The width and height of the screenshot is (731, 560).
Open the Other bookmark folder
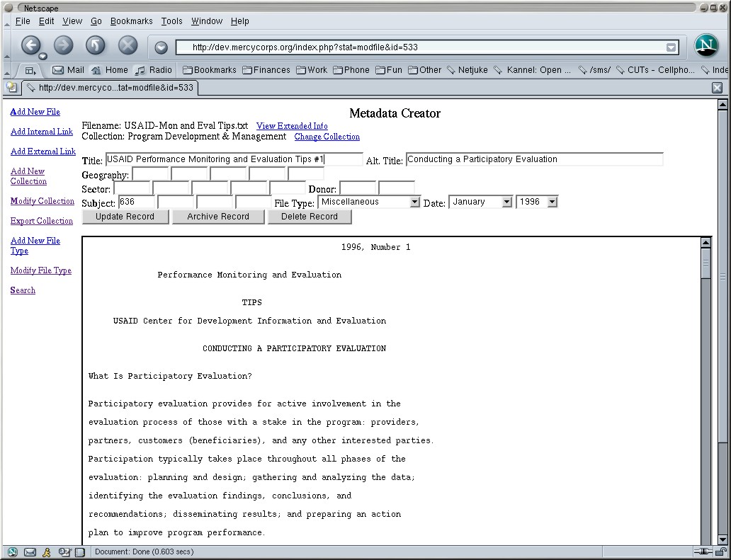coord(425,70)
